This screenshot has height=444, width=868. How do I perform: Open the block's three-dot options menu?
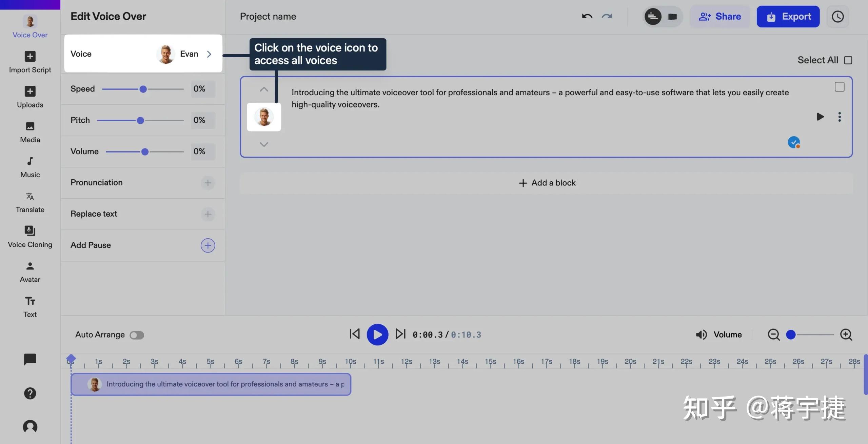(840, 117)
